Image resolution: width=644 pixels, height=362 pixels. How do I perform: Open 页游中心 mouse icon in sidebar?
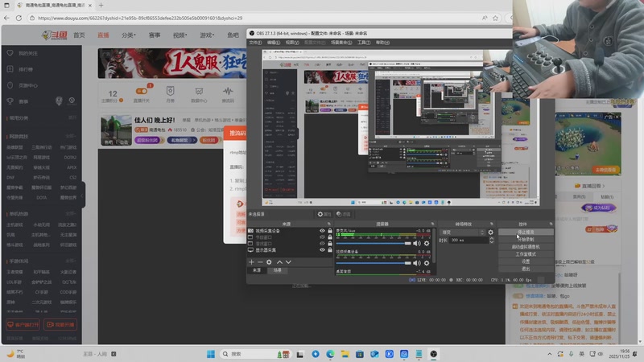click(10, 85)
